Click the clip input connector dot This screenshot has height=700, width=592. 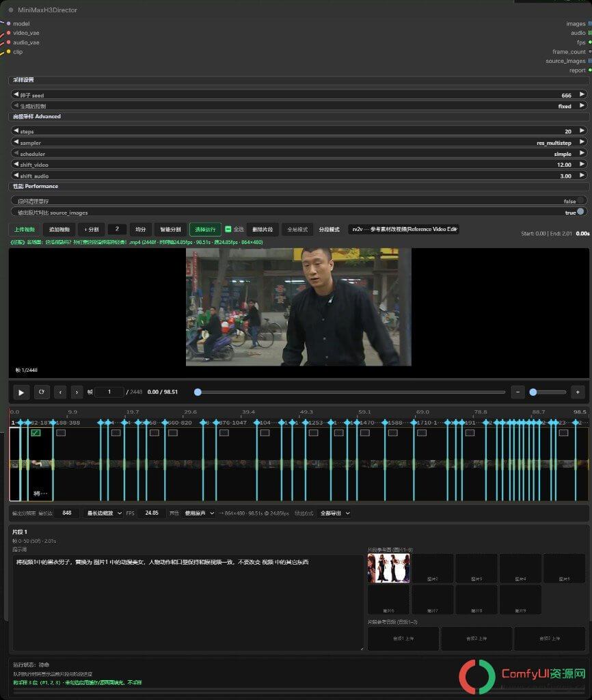8,52
